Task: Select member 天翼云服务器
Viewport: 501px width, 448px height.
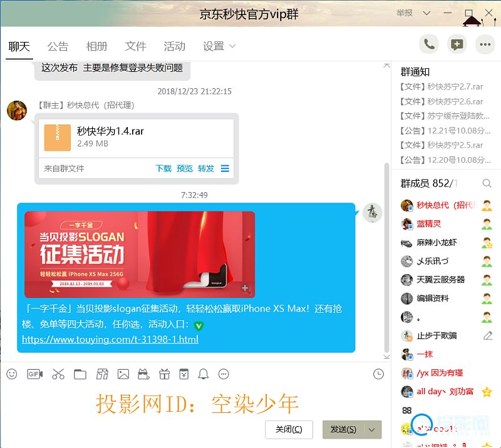Action: (x=447, y=280)
